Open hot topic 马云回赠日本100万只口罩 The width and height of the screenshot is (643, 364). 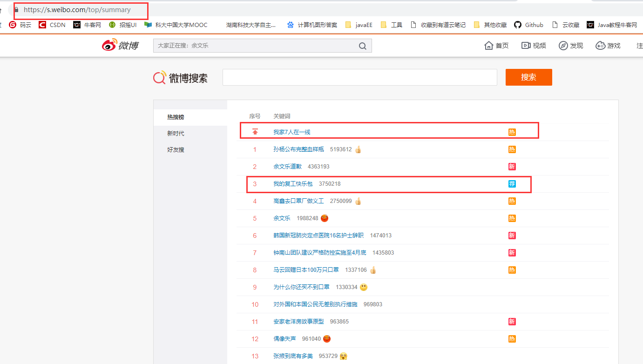click(306, 270)
